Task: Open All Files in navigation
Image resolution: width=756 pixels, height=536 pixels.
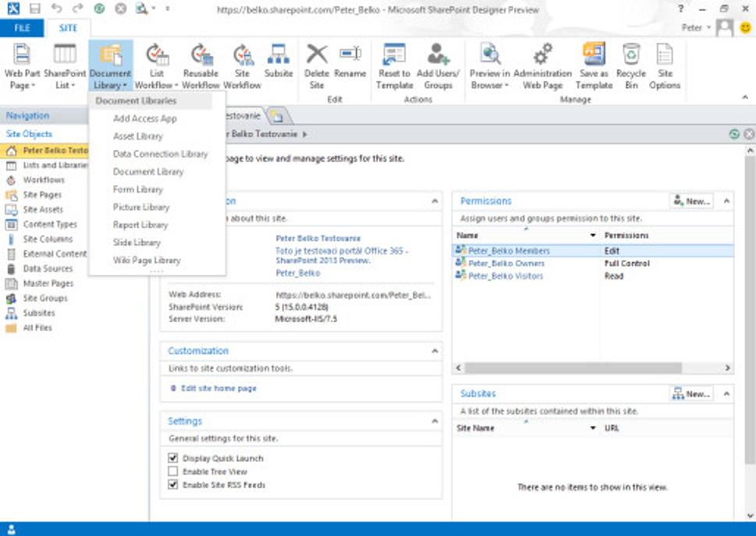Action: pyautogui.click(x=37, y=328)
